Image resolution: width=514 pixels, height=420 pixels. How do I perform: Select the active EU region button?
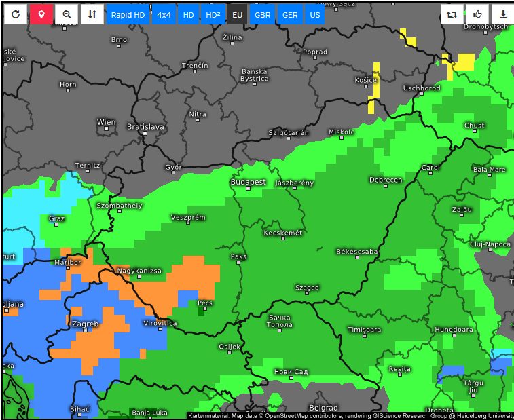coord(238,15)
